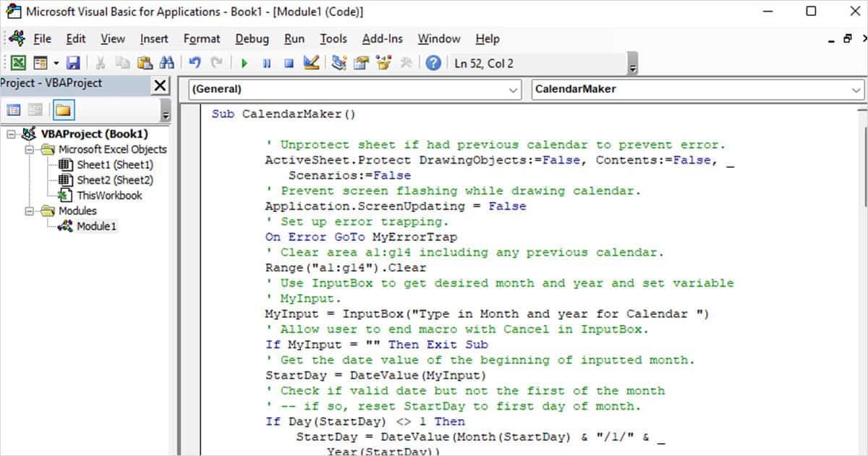Toggle Design Mode in the toolbar
The image size is (868, 456).
click(312, 63)
